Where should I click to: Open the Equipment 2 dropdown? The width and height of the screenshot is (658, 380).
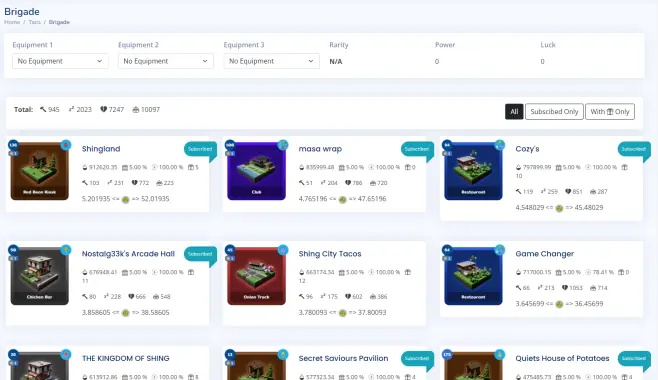point(166,61)
